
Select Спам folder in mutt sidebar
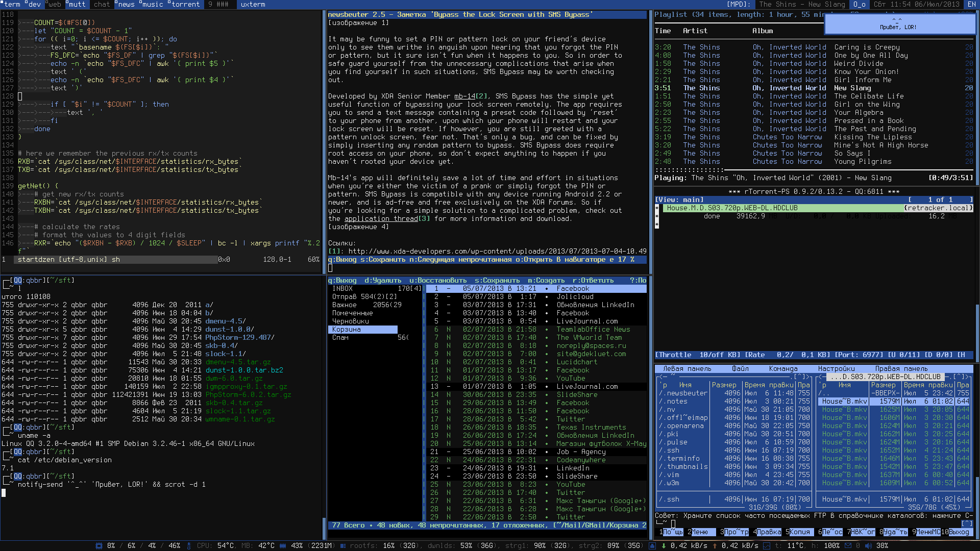coord(375,337)
